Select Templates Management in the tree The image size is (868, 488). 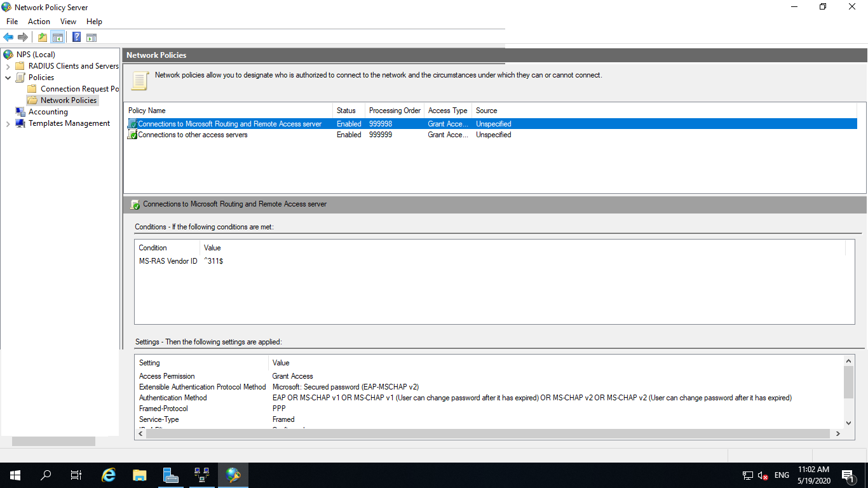click(x=69, y=123)
